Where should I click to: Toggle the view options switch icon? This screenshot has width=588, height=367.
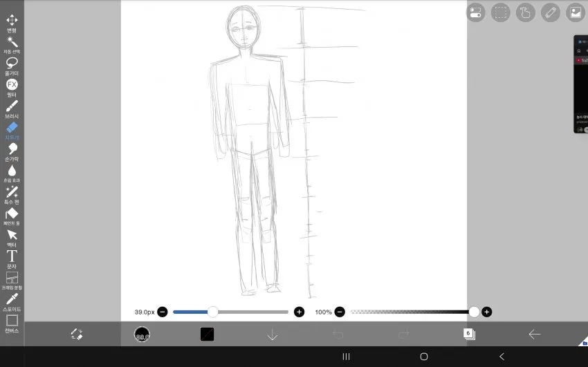(x=475, y=12)
